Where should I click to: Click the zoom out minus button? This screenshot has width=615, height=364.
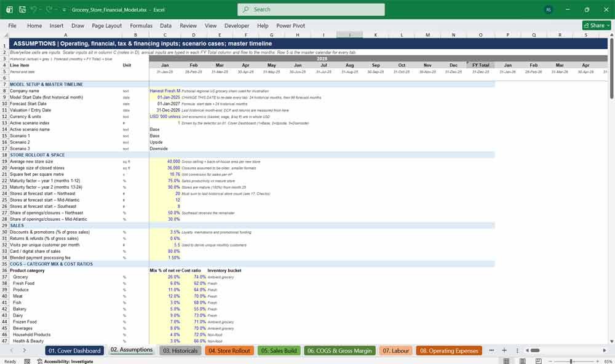tap(550, 361)
